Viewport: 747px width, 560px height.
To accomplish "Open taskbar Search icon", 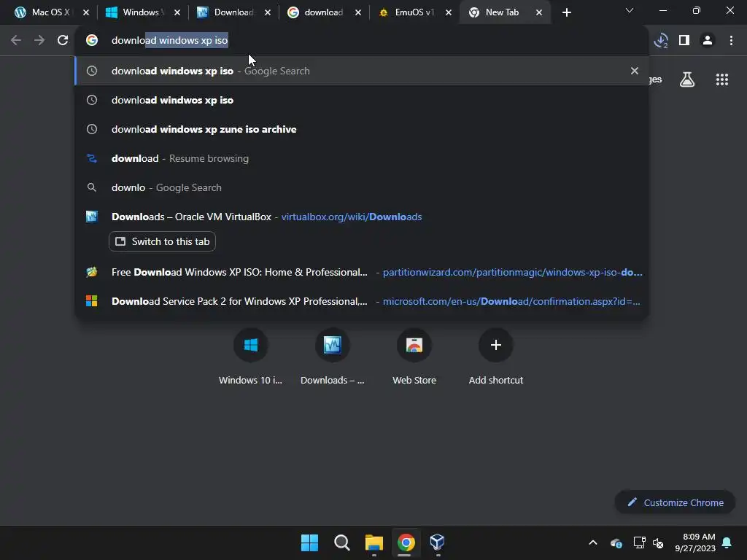I will coord(341,542).
